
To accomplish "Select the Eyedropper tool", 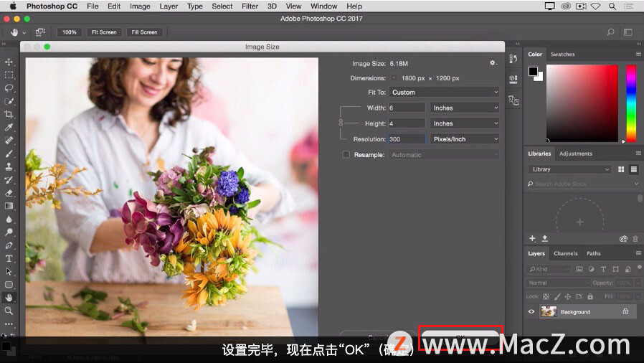I will click(9, 127).
